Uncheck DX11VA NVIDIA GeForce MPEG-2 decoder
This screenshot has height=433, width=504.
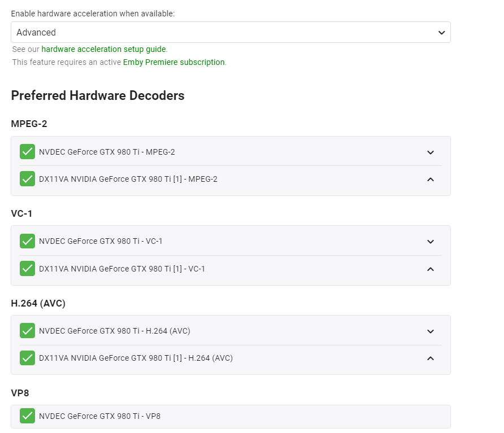click(x=27, y=179)
